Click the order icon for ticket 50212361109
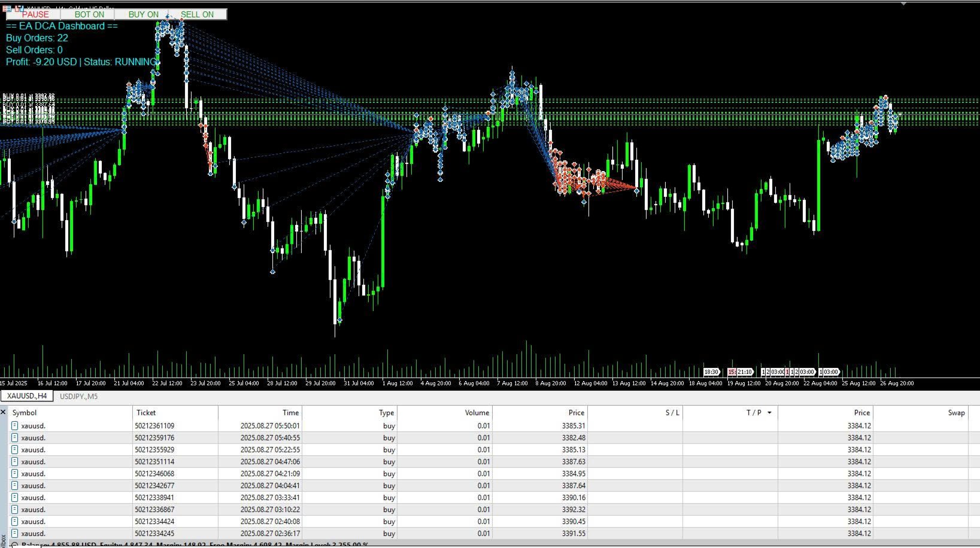Screen dimensions: 980x548 coord(15,426)
